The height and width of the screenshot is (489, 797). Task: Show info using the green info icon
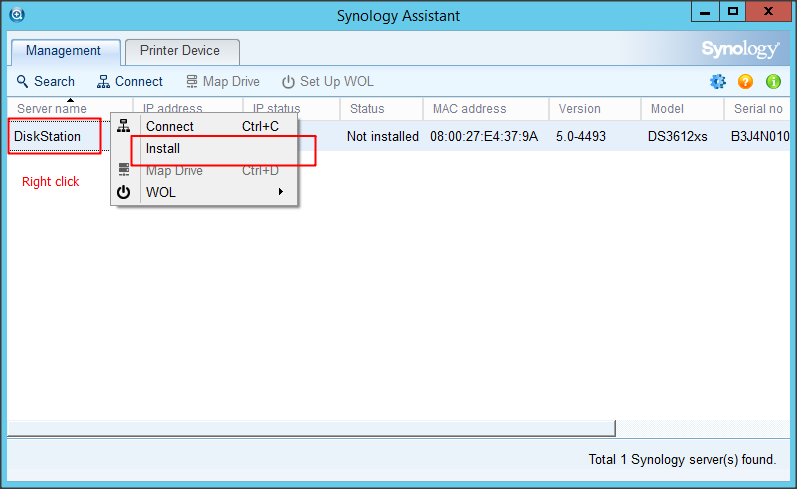pos(773,82)
